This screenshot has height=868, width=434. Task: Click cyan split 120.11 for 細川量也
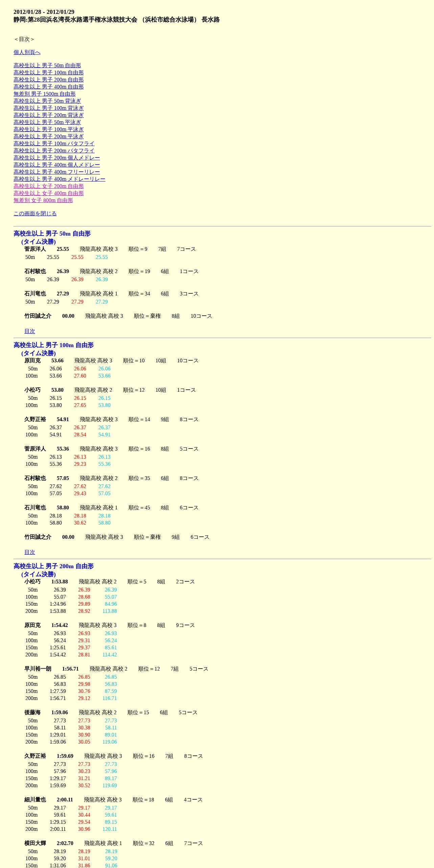110,829
